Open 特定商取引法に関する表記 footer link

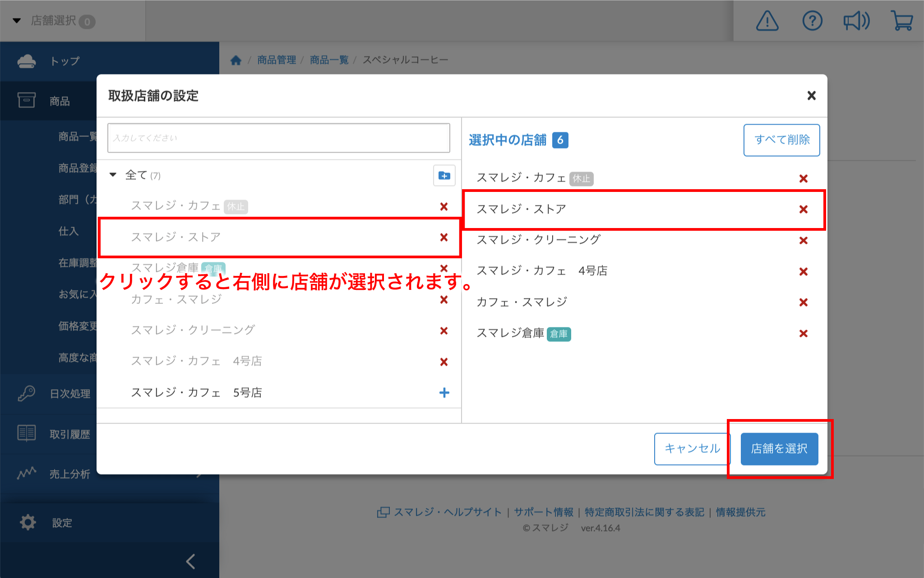tap(644, 512)
